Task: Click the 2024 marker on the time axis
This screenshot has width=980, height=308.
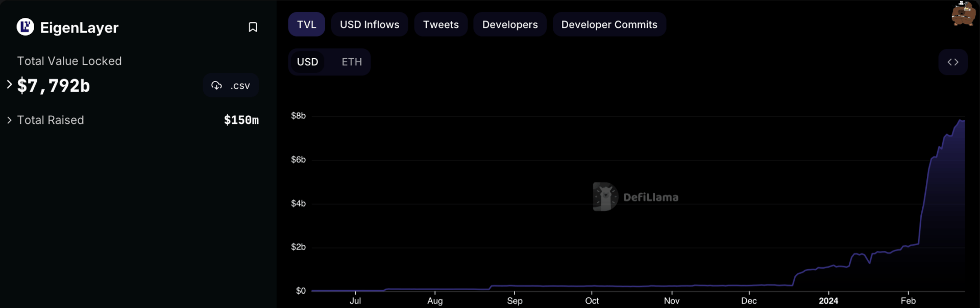Action: [x=828, y=300]
